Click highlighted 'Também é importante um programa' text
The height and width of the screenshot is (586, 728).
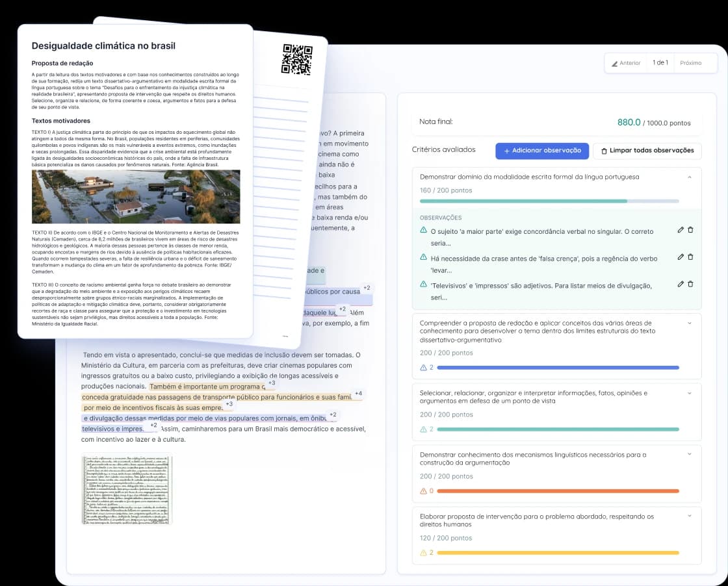click(x=207, y=387)
